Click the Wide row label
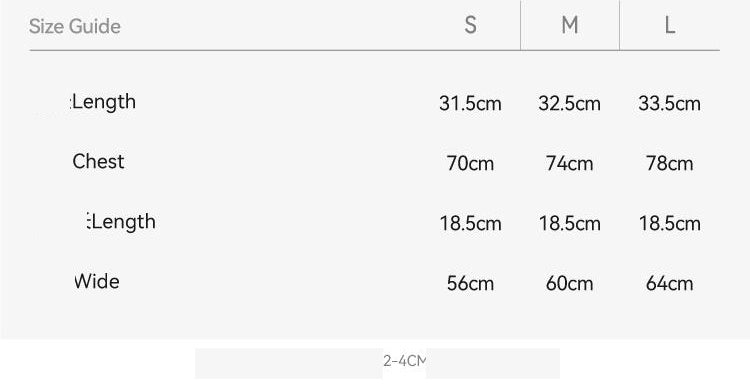The width and height of the screenshot is (750, 390). click(x=97, y=281)
